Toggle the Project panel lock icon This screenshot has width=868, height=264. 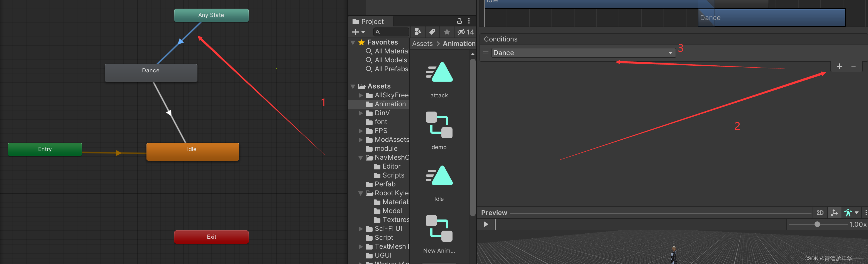459,21
